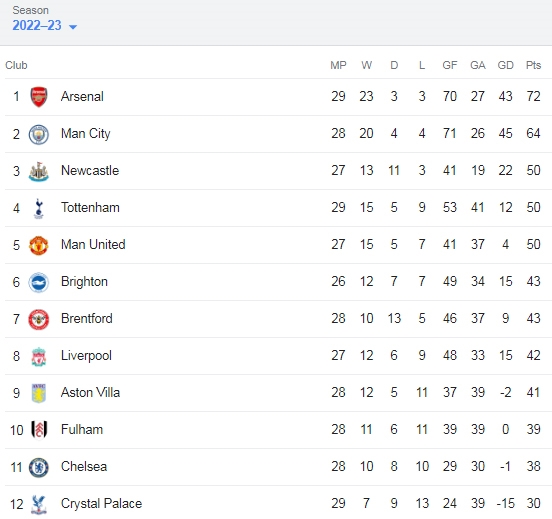
Task: Open the 2022–23 season dropdown
Action: click(44, 26)
